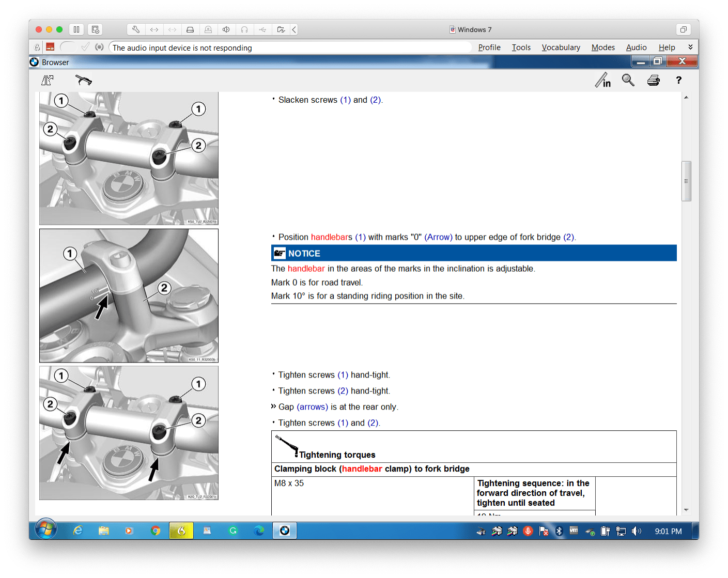Screen dimensions: 728x578
Task: Open volume control from system tray
Action: point(636,531)
